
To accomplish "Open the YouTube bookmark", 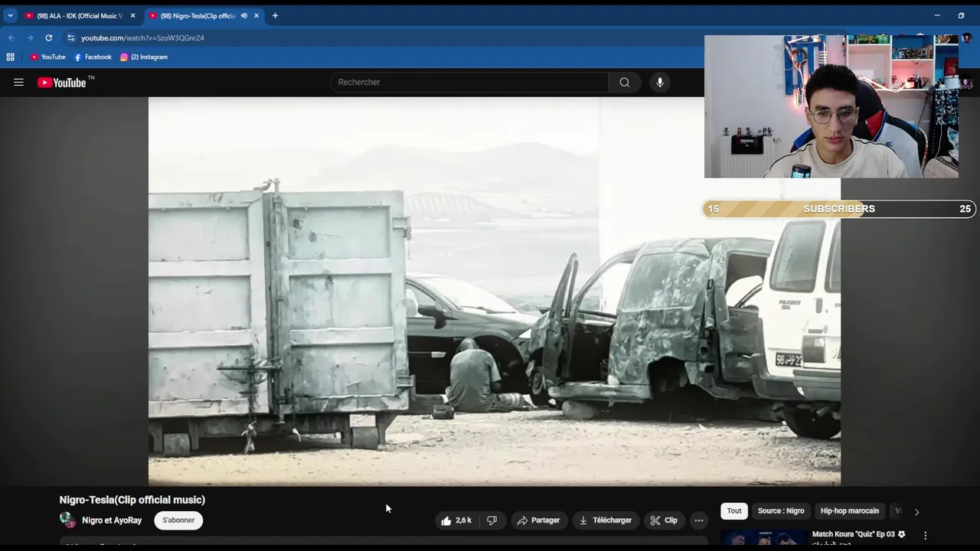I will [47, 57].
